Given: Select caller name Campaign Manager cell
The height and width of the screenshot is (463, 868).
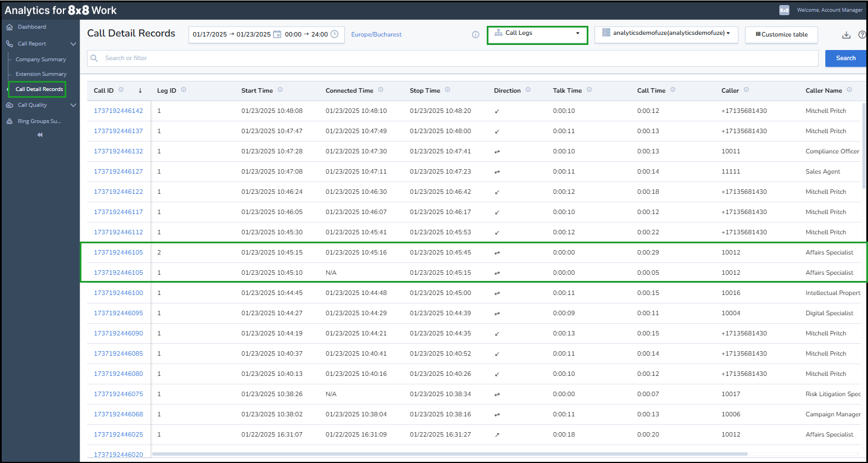Looking at the screenshot, I should 833,414.
